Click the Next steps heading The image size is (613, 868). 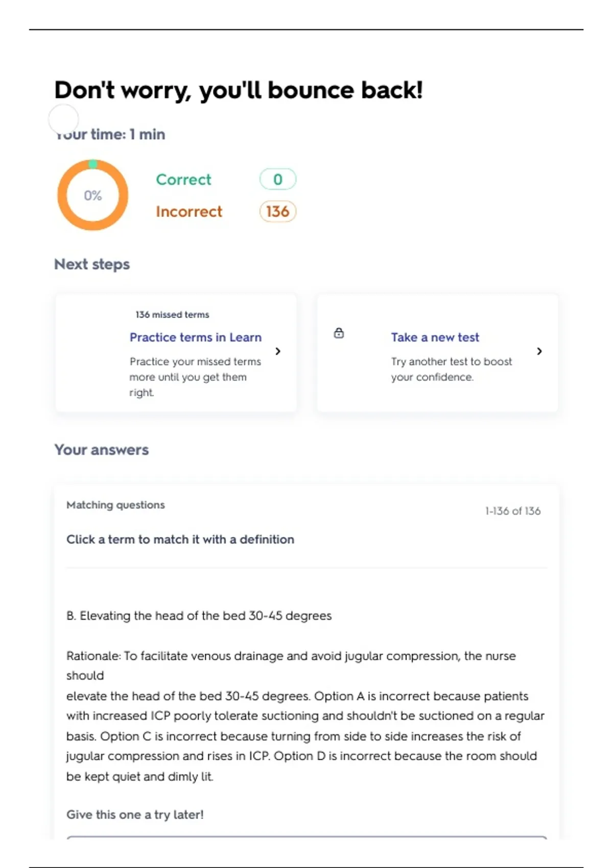tap(92, 264)
